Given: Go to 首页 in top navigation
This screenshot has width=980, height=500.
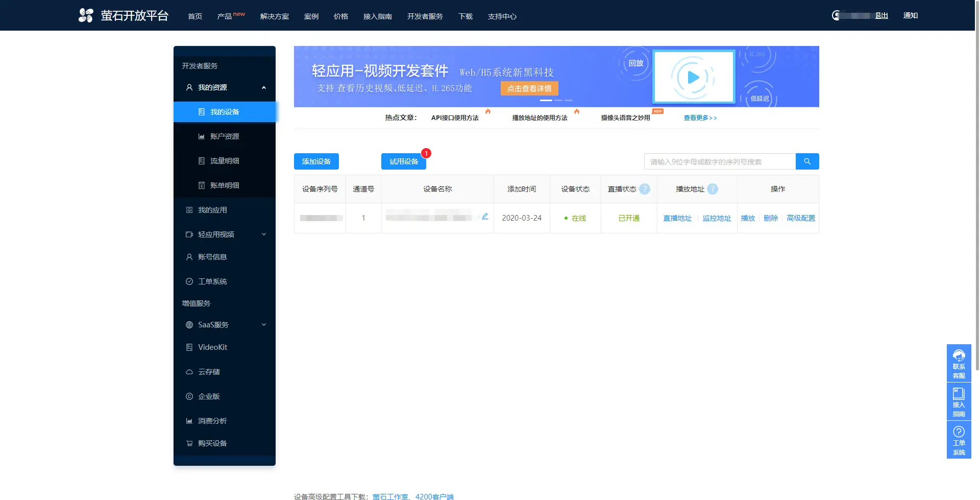Looking at the screenshot, I should [195, 16].
